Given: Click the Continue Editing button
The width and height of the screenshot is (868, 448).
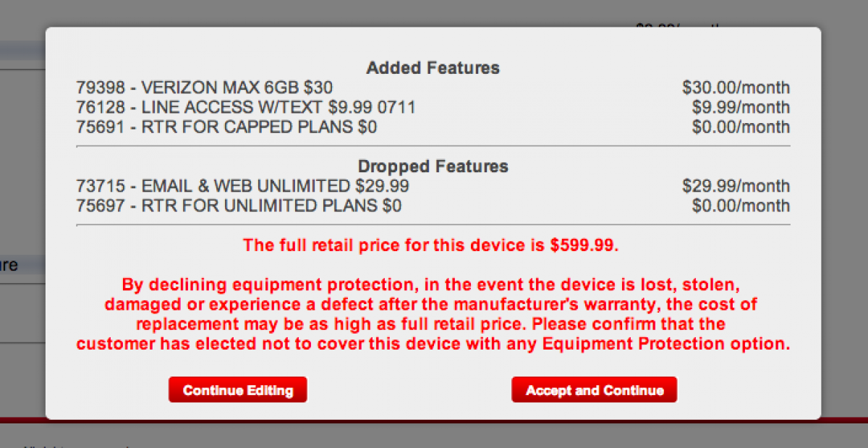Looking at the screenshot, I should coord(237,390).
